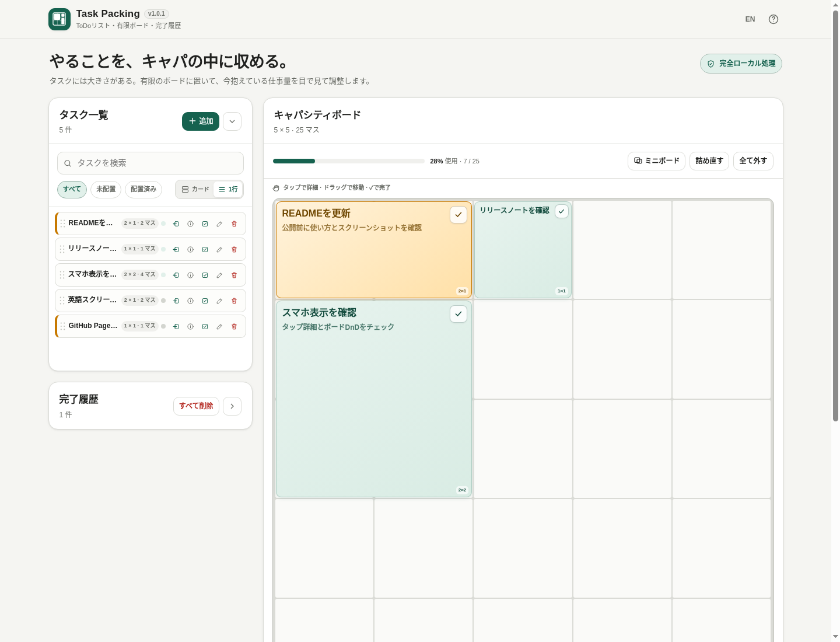
Task: Click the 28% capacity usage progress bar
Action: point(349,161)
